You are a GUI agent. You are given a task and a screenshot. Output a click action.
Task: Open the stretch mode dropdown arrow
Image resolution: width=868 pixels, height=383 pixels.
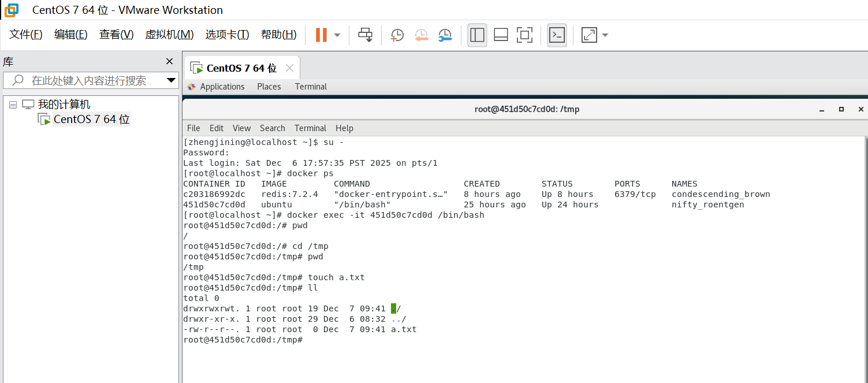pyautogui.click(x=604, y=35)
